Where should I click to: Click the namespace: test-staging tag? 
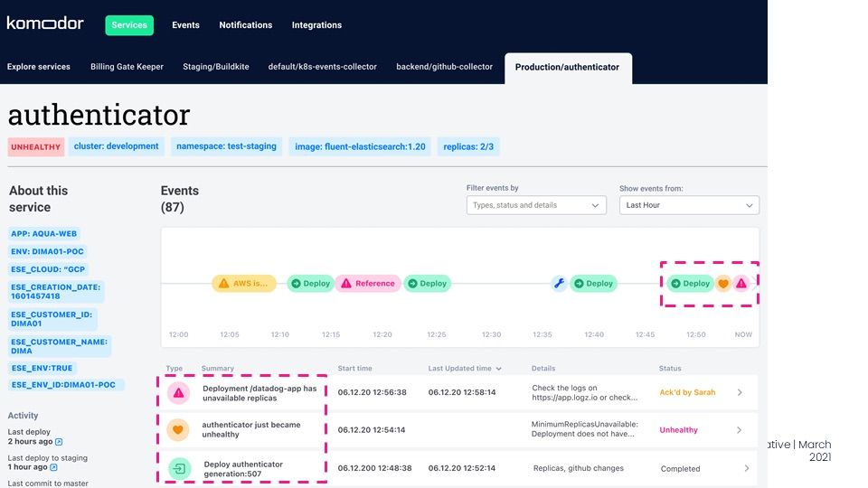coord(226,146)
